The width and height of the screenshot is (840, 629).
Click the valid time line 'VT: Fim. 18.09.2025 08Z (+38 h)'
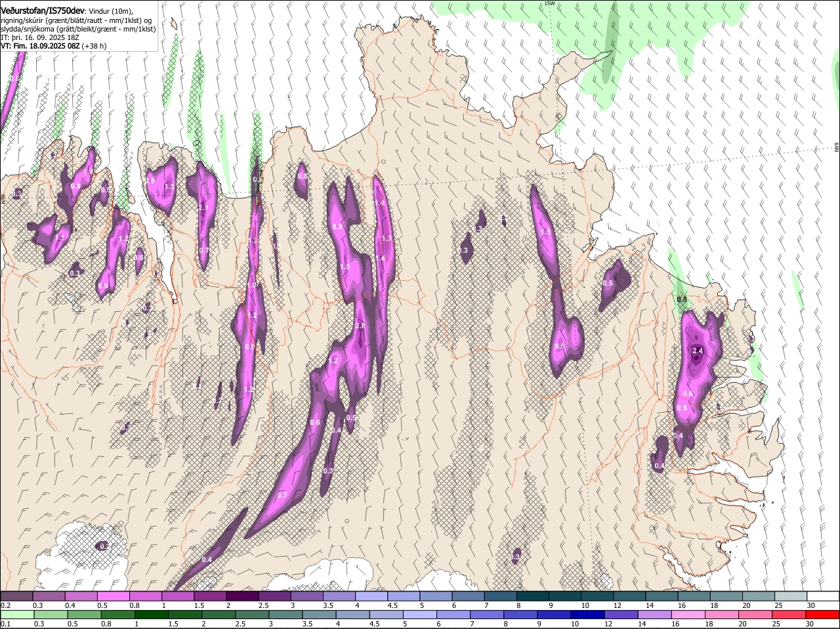(54, 46)
